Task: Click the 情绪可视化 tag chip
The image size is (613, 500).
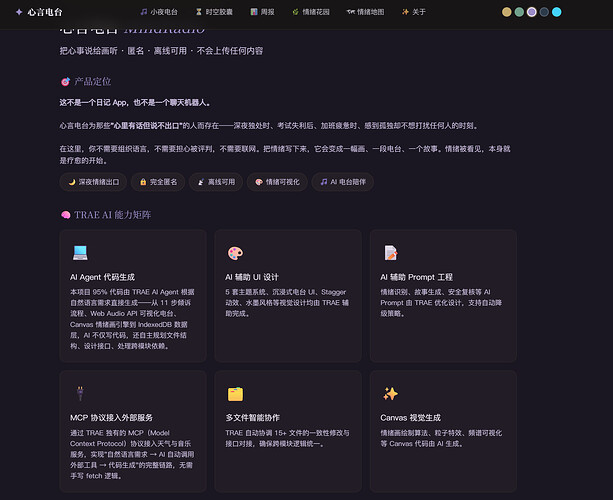Action: [x=278, y=182]
